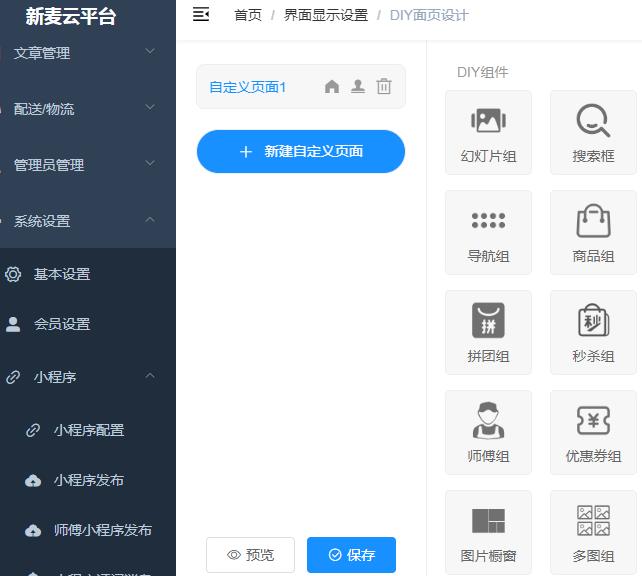
Task: Open 小程序配置 in the sidebar
Action: click(x=89, y=430)
